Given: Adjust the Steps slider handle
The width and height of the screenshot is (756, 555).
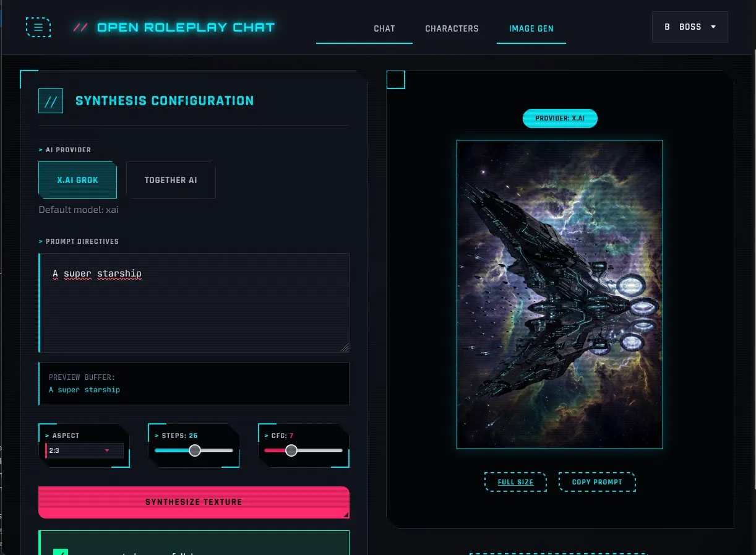Looking at the screenshot, I should (x=195, y=450).
